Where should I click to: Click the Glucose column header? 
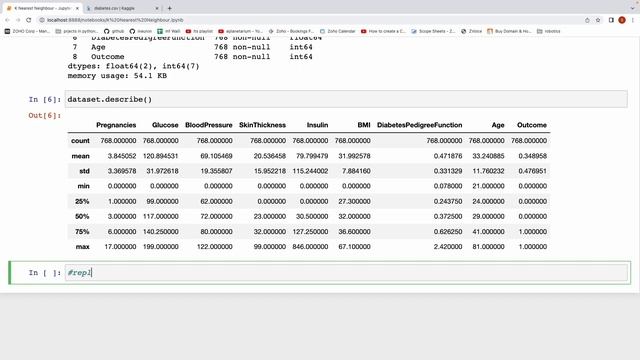tap(165, 125)
